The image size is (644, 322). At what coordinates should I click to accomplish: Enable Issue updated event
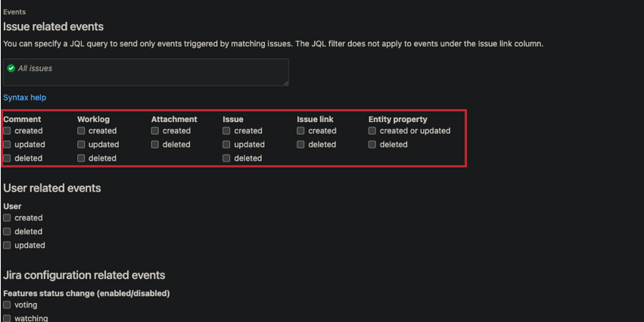click(x=227, y=145)
